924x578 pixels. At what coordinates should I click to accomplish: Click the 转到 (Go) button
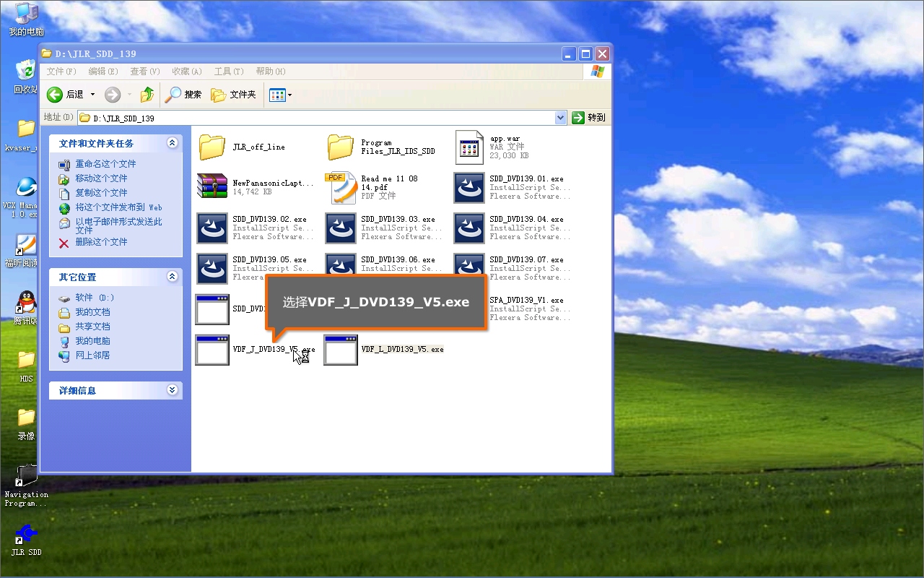point(589,118)
